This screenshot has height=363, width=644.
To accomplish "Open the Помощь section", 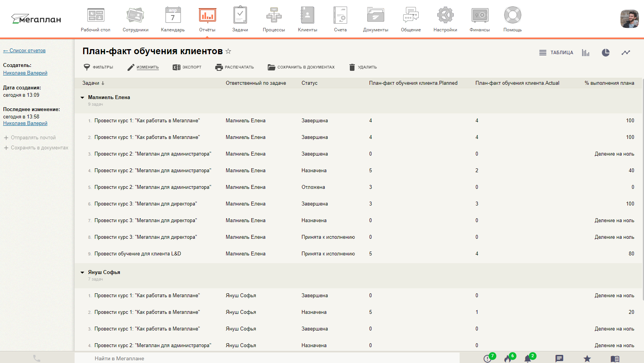I will (513, 19).
